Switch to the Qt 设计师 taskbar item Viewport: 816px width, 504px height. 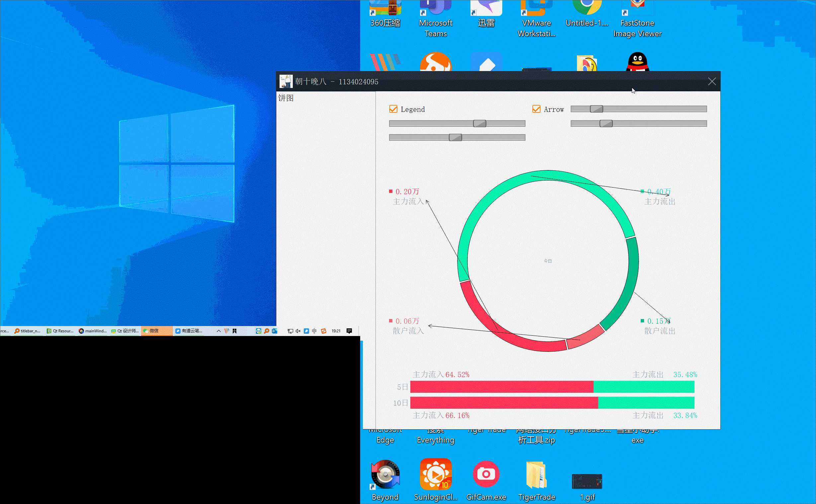[x=124, y=331]
